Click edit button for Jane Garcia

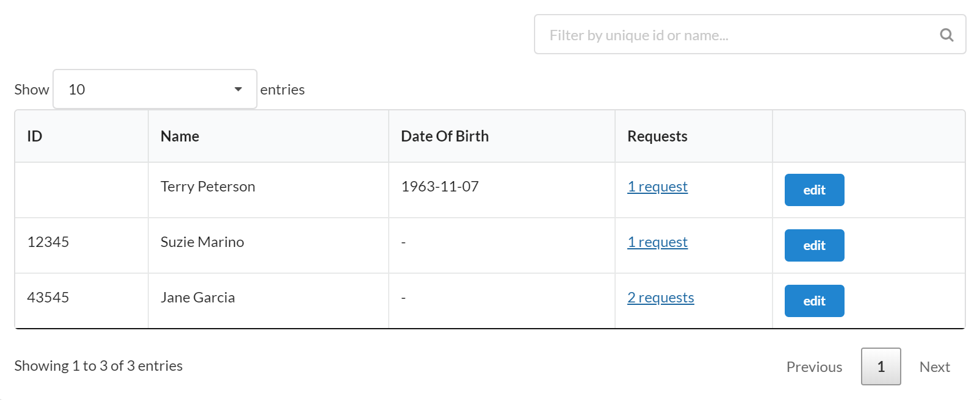(814, 301)
